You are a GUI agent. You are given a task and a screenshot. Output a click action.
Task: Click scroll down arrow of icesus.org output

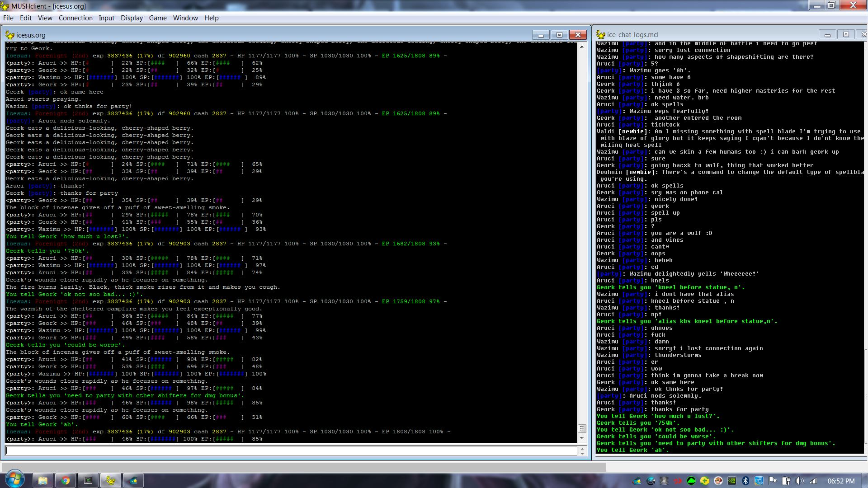click(x=582, y=438)
